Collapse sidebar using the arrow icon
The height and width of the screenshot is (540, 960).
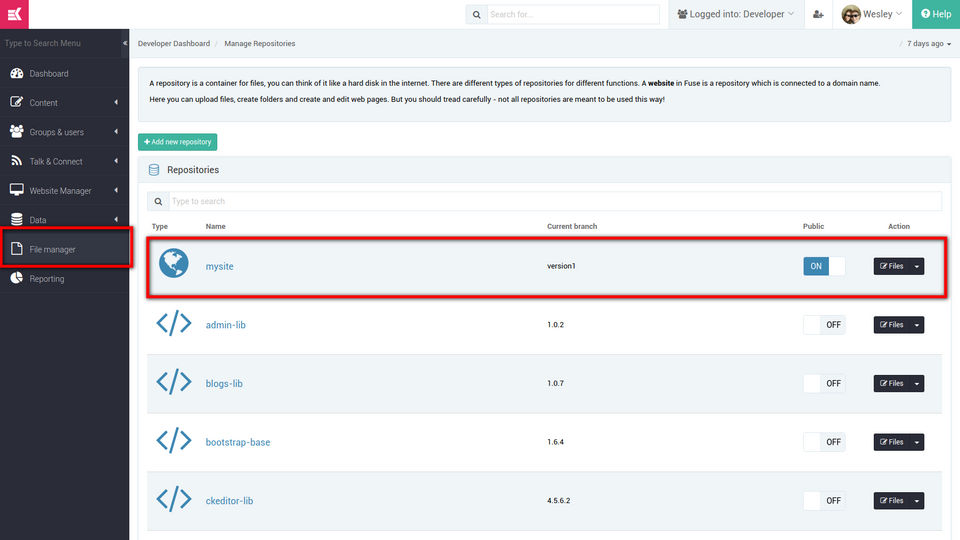125,43
